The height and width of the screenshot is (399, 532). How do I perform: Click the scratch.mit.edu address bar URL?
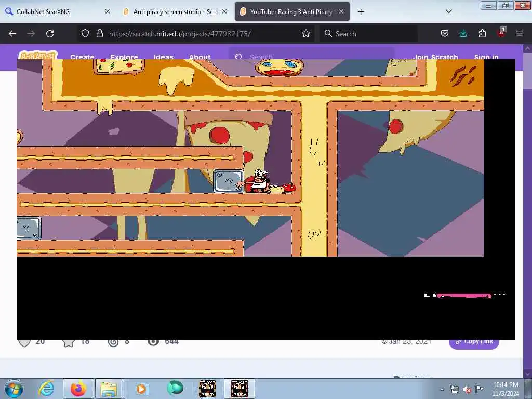point(179,34)
